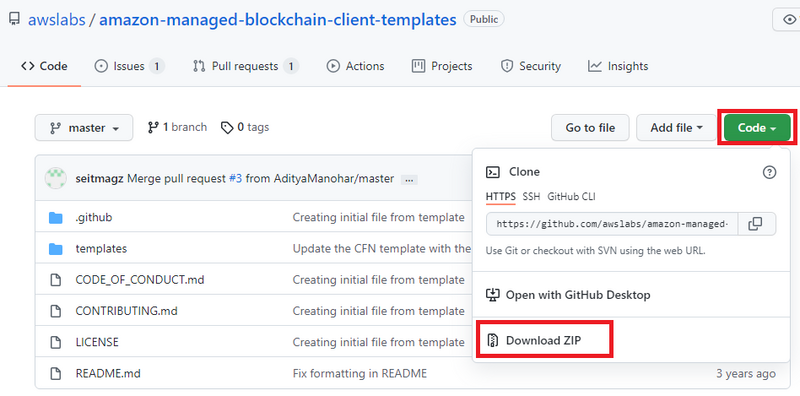Screen dimensions: 800x396
Task: Click the Go to file button
Action: point(590,128)
